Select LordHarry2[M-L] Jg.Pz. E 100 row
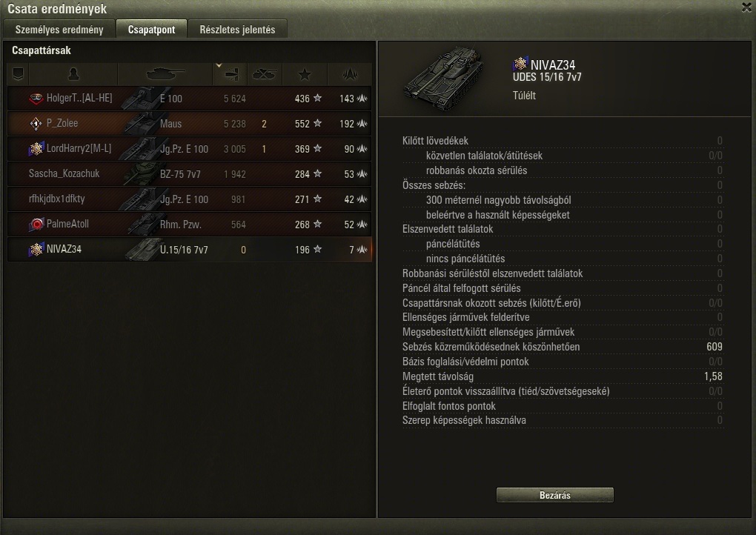This screenshot has height=535, width=756. 189,149
